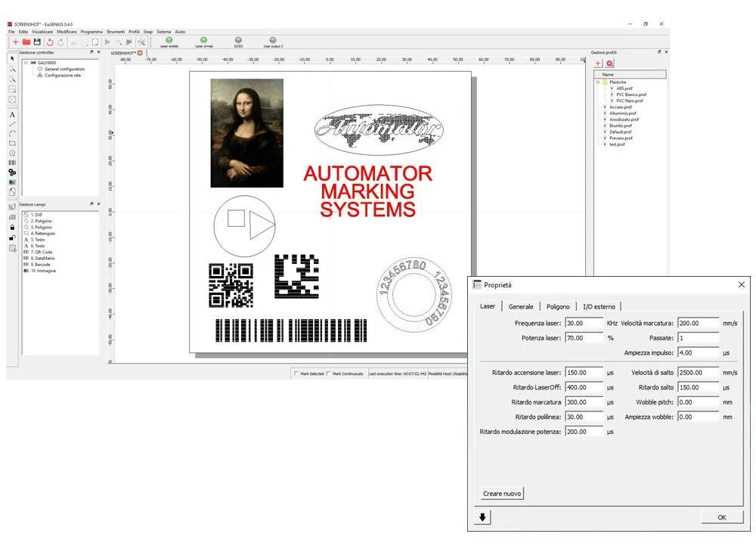Image resolution: width=756 pixels, height=546 pixels.
Task: Open the Visualizzare menu
Action: 42,32
